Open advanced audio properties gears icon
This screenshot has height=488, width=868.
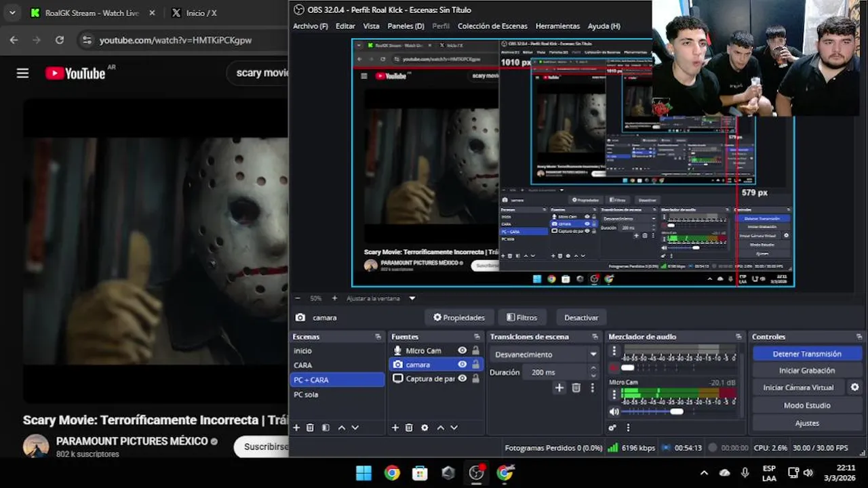point(612,428)
